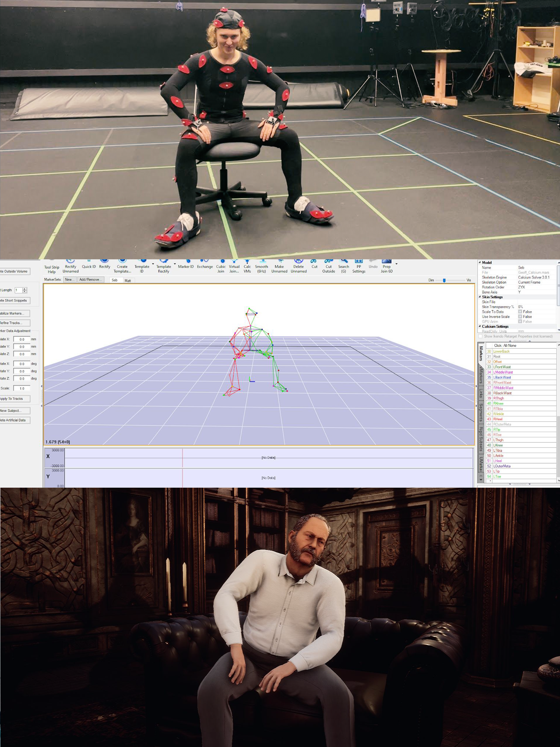Click the Quick ID tool

click(x=89, y=266)
